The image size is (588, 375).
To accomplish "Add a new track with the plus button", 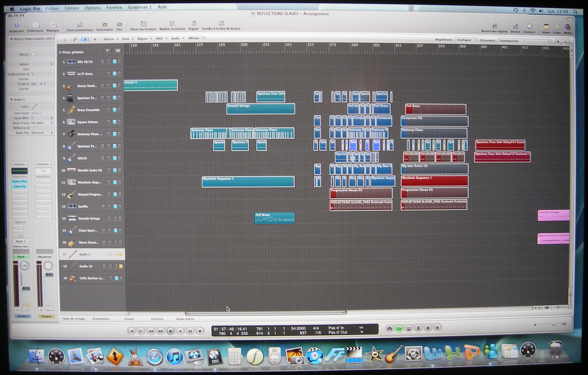I will click(107, 51).
